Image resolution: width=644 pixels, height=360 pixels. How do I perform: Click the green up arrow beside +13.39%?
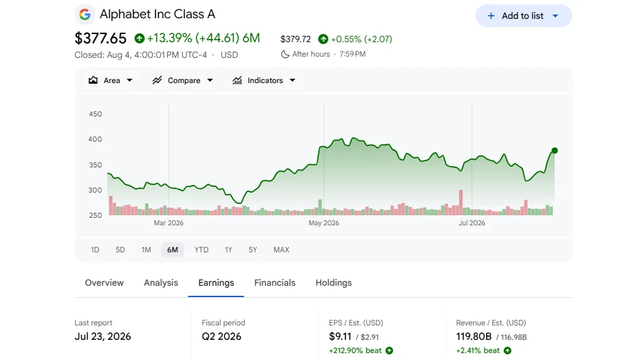(140, 38)
